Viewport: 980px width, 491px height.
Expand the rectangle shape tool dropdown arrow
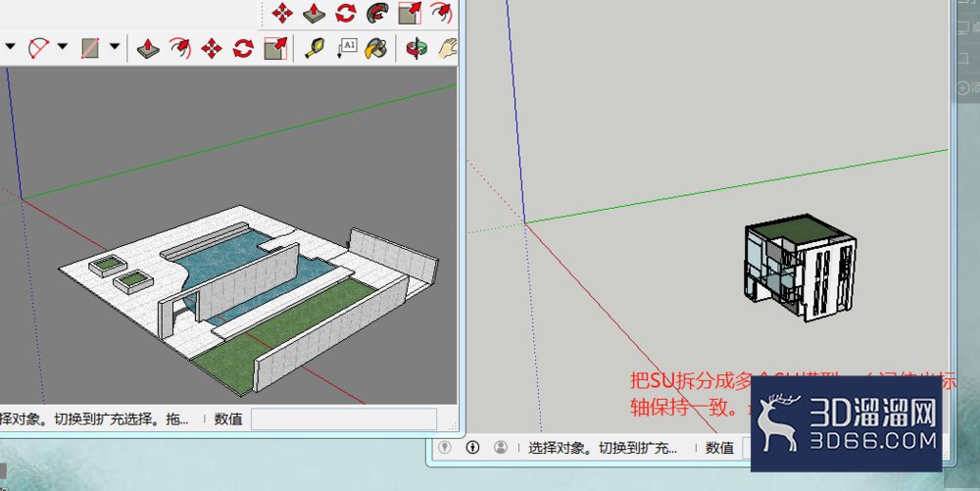[115, 46]
